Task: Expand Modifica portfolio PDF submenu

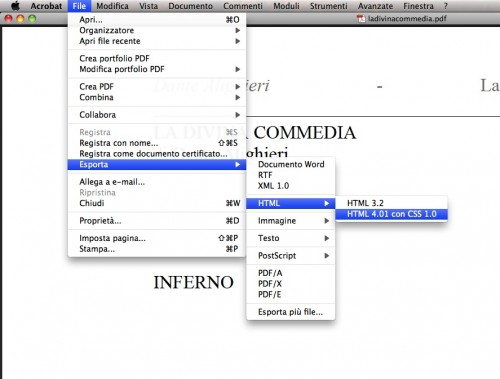Action: [x=157, y=69]
